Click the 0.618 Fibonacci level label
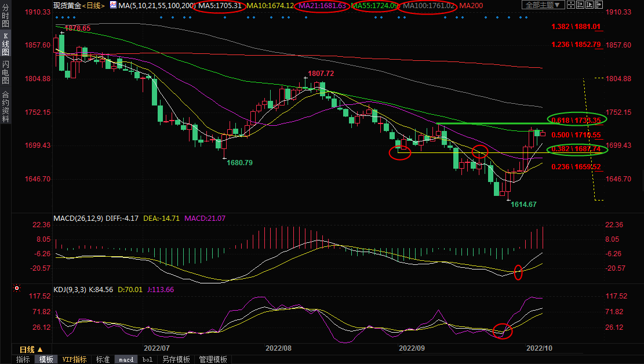Image resolution: width=644 pixels, height=364 pixels. pos(576,119)
